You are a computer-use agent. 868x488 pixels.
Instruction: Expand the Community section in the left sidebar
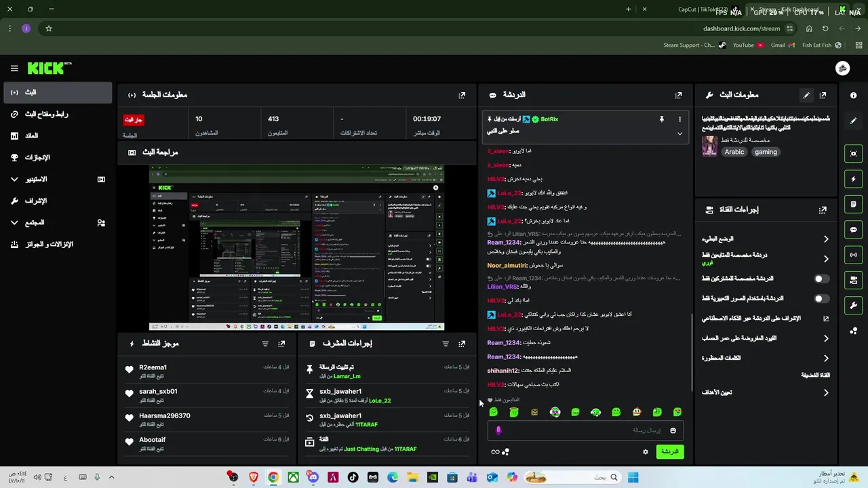(58, 222)
